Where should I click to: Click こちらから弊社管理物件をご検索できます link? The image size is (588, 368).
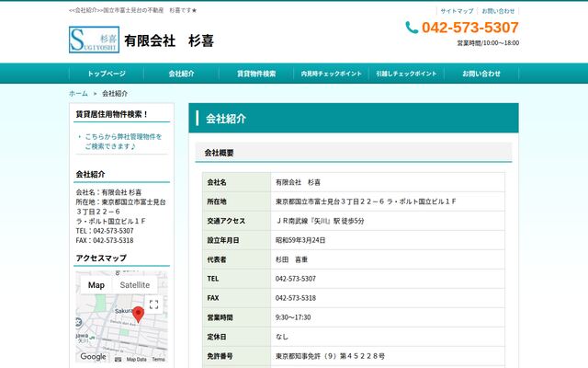pos(123,141)
